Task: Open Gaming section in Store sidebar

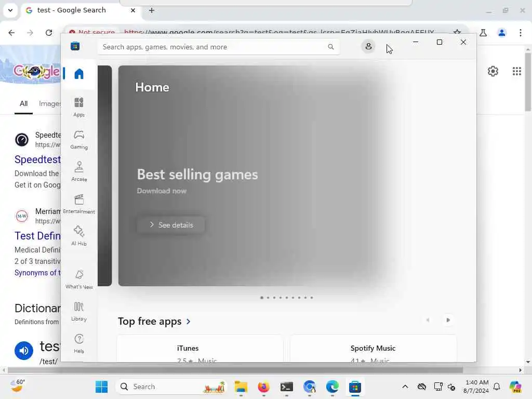Action: pos(79,139)
